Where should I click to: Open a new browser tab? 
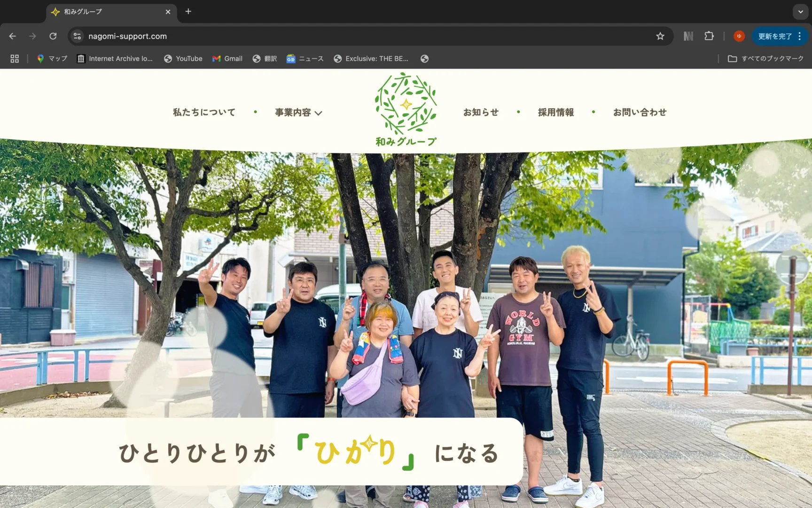click(188, 12)
